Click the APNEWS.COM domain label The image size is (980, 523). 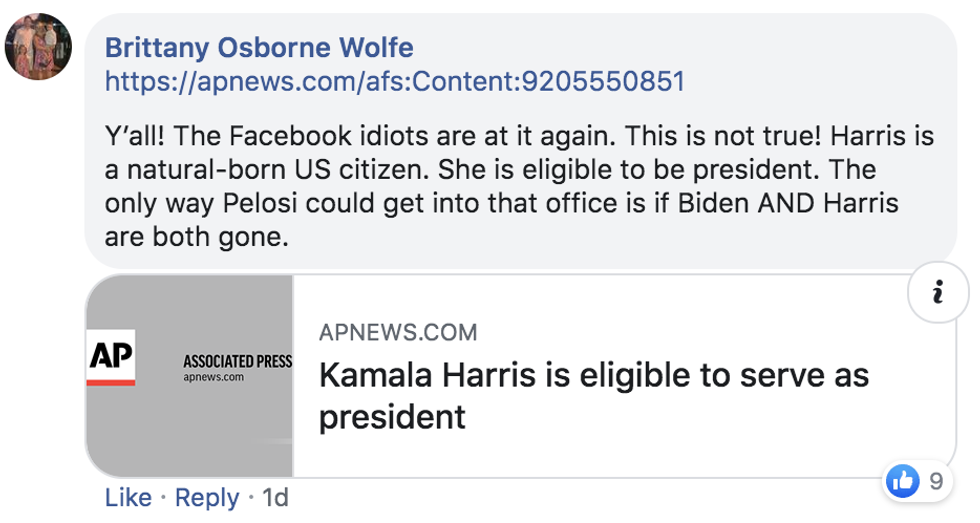coord(398,332)
